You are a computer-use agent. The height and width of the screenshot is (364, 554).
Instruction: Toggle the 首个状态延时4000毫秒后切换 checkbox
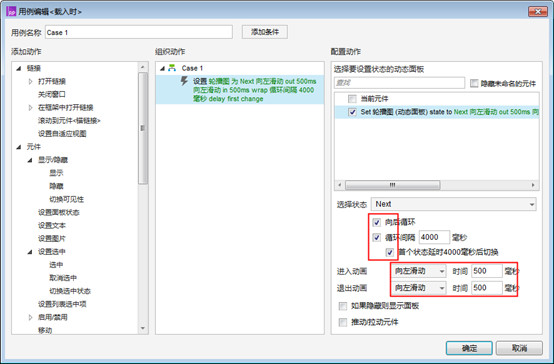tap(390, 252)
